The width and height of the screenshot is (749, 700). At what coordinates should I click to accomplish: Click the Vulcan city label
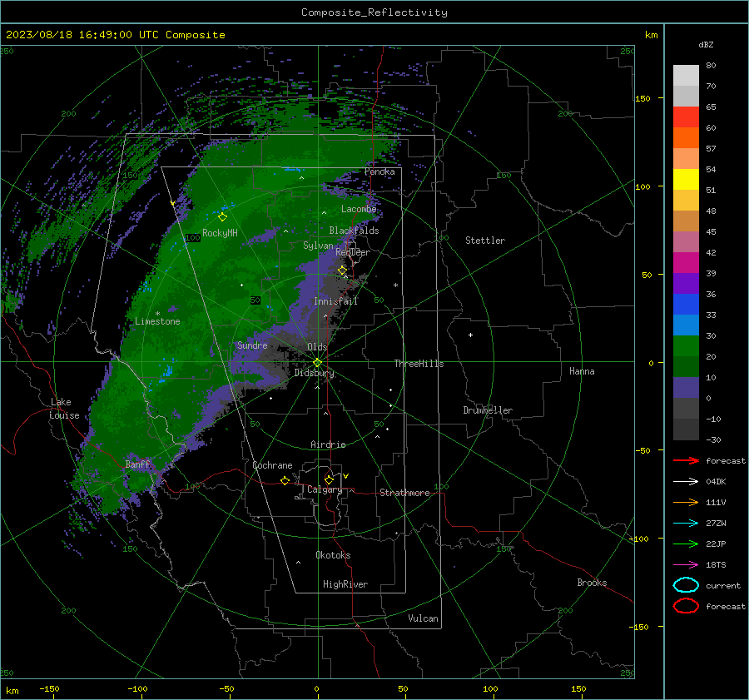(x=423, y=618)
